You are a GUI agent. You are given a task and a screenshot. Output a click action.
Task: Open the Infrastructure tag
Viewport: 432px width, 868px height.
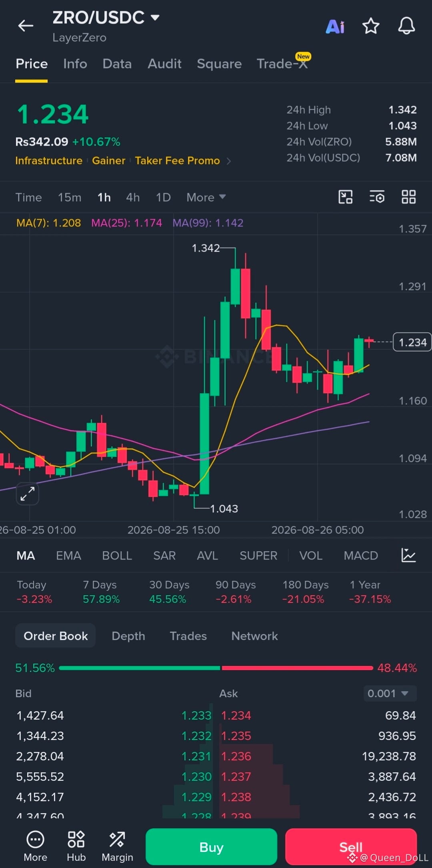click(49, 161)
